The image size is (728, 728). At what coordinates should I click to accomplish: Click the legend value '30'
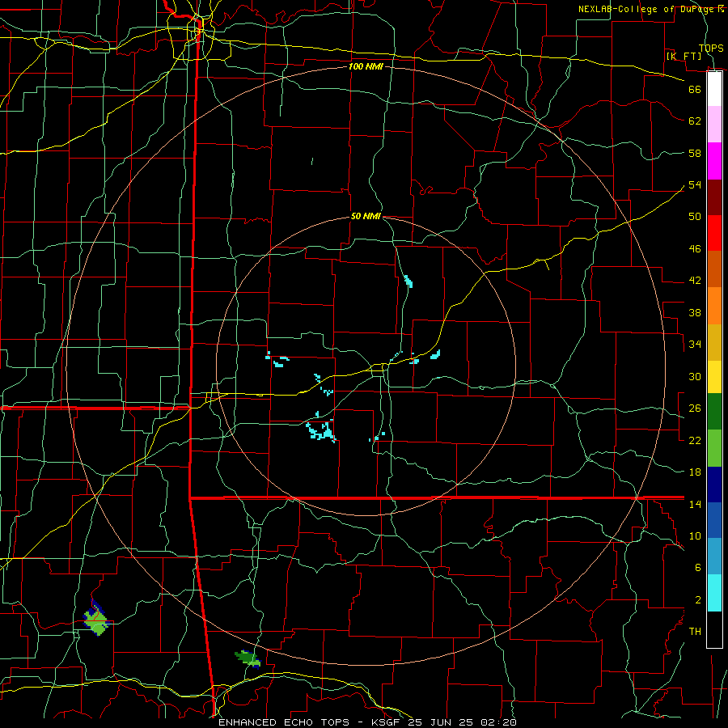(x=695, y=376)
